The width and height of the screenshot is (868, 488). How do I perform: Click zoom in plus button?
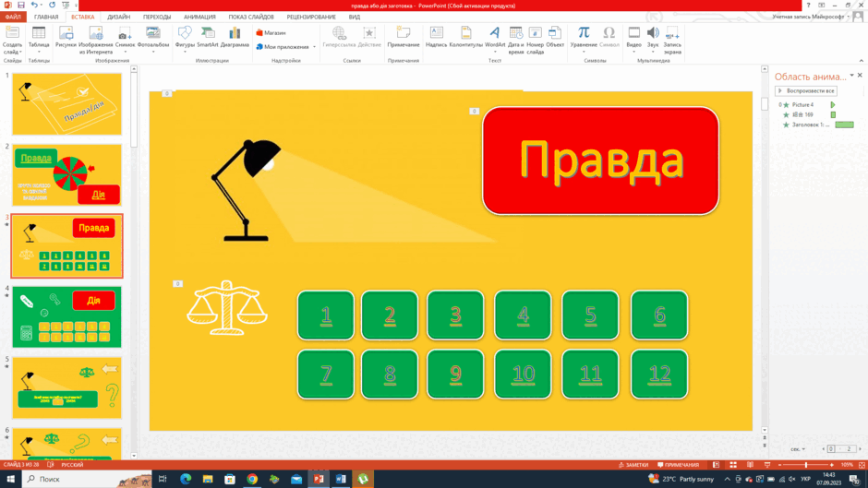coord(831,465)
